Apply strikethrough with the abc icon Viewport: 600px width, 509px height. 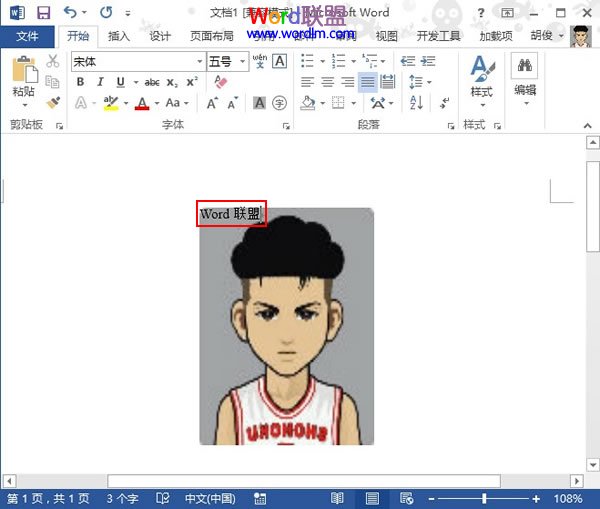tap(152, 82)
